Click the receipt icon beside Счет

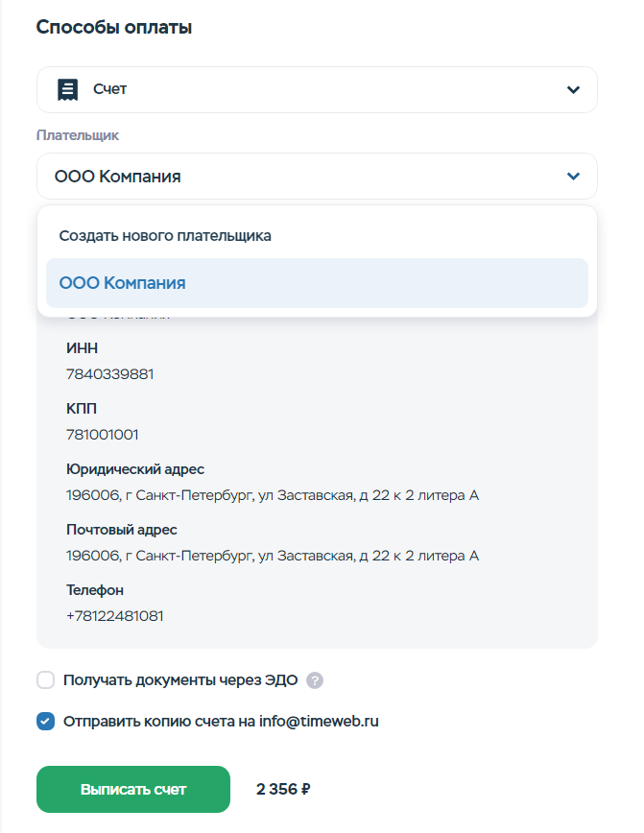(x=67, y=89)
